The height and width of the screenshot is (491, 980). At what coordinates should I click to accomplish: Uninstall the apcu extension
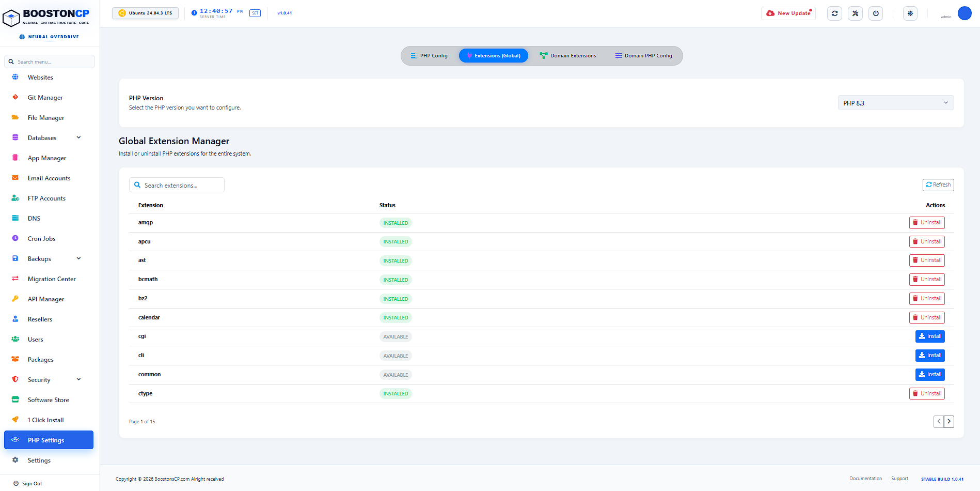pos(927,242)
